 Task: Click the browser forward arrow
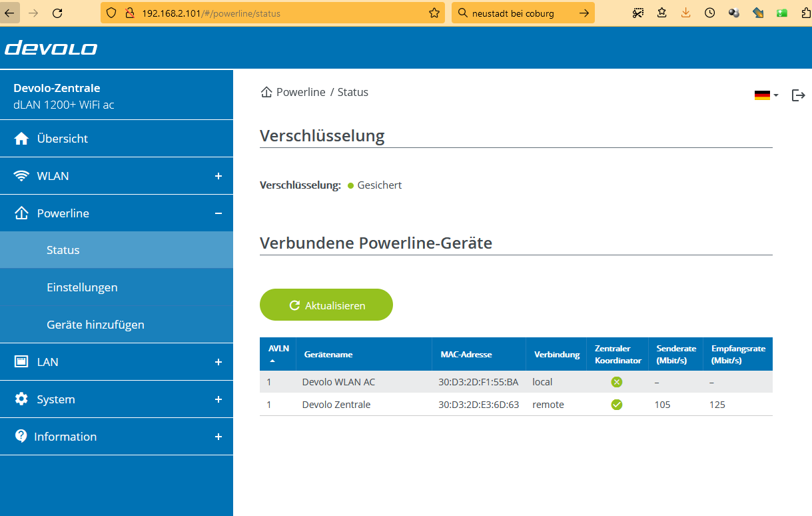tap(33, 13)
